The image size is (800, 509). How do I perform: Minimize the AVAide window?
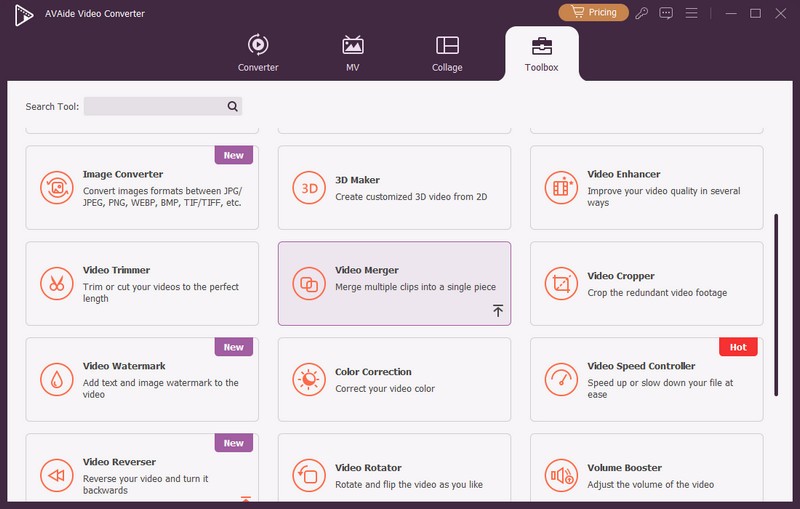(x=731, y=13)
